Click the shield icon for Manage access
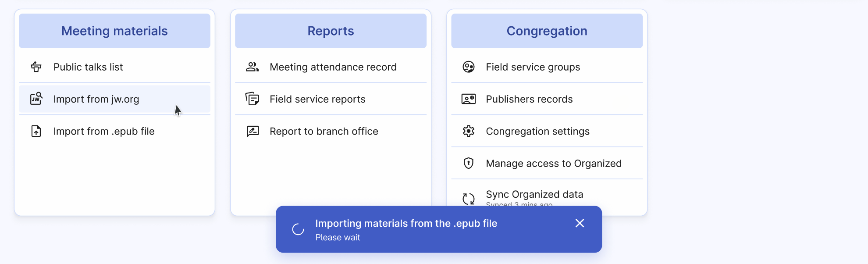 pyautogui.click(x=468, y=163)
